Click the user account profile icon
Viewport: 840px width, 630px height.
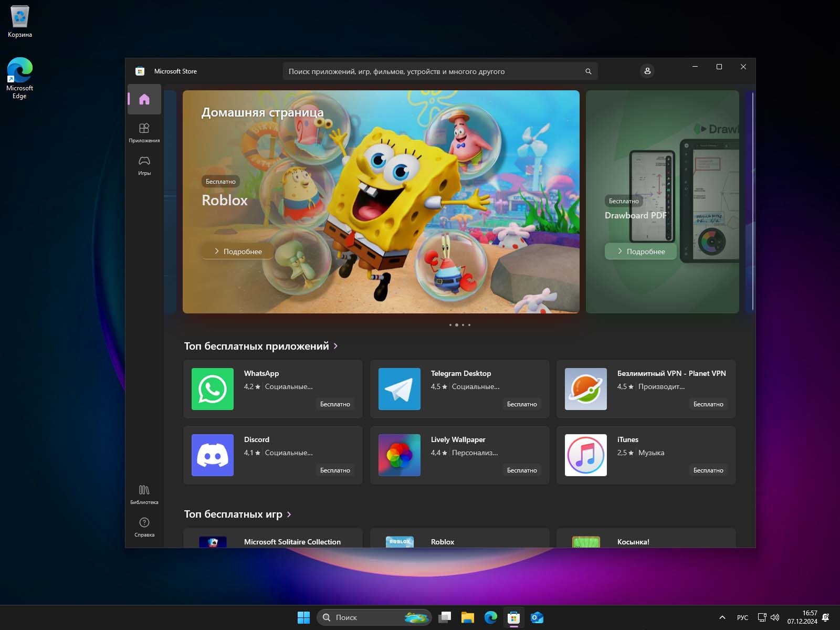[647, 71]
